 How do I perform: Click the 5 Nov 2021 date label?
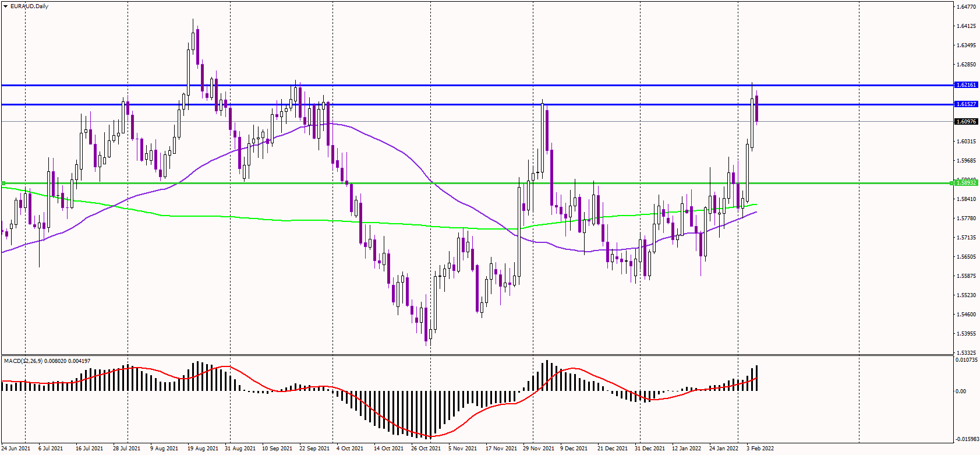coord(462,449)
